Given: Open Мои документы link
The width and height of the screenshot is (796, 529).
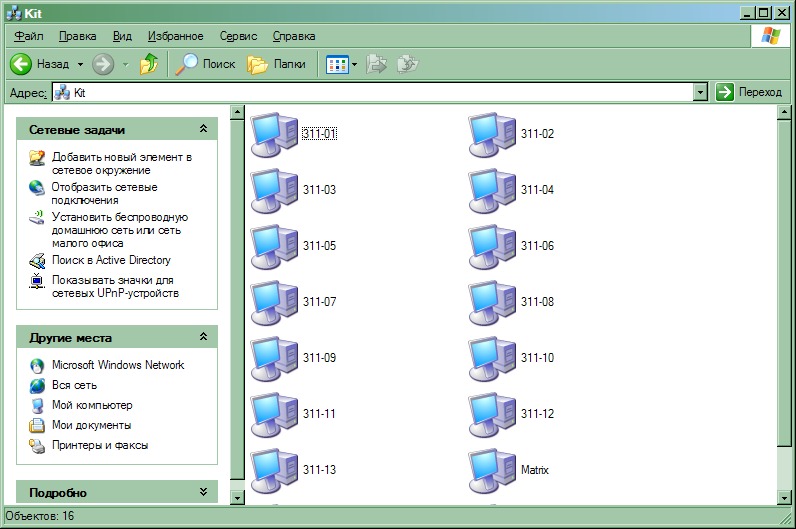Looking at the screenshot, I should (91, 425).
